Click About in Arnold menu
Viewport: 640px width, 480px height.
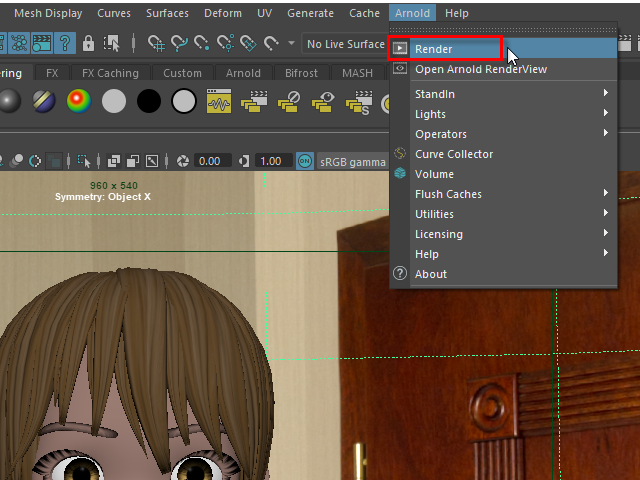431,274
